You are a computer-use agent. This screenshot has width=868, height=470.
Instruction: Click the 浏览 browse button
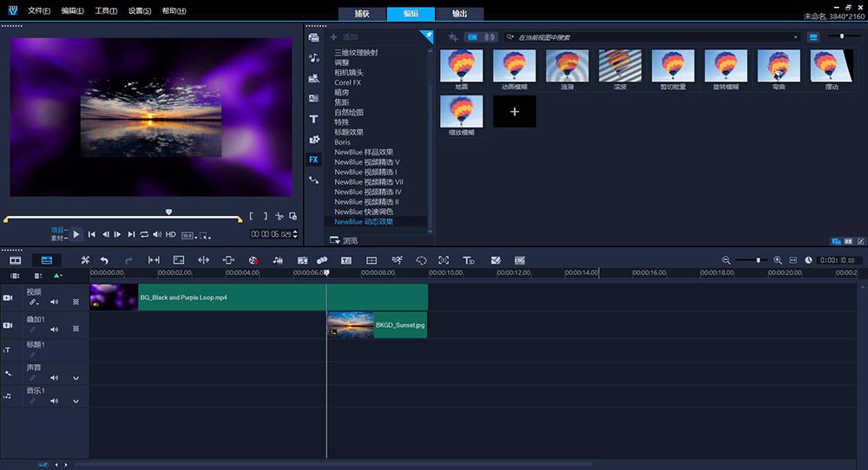pos(344,240)
